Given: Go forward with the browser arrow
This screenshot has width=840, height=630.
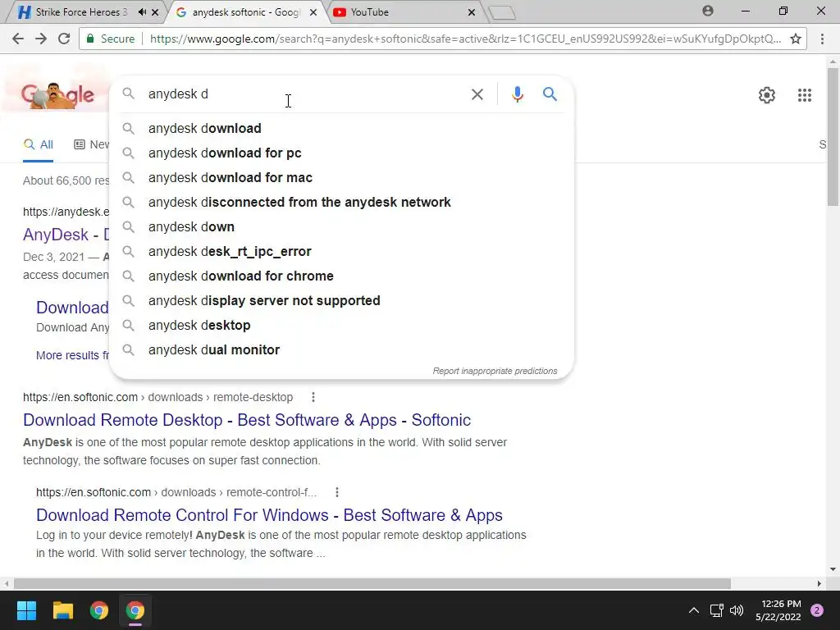Looking at the screenshot, I should pos(41,39).
